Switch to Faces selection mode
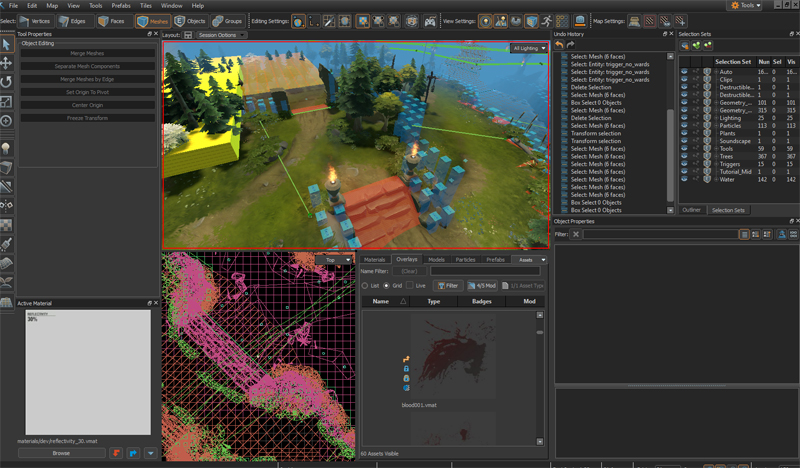800x468 pixels. tap(113, 20)
